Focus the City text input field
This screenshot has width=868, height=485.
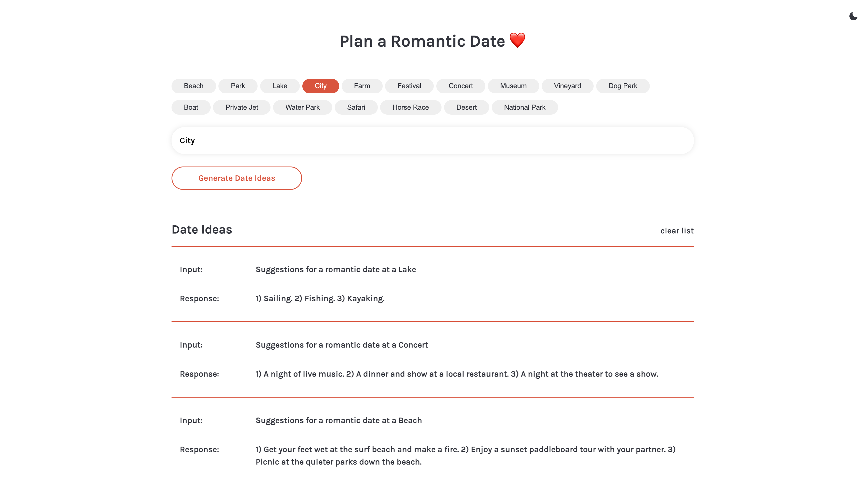(432, 141)
